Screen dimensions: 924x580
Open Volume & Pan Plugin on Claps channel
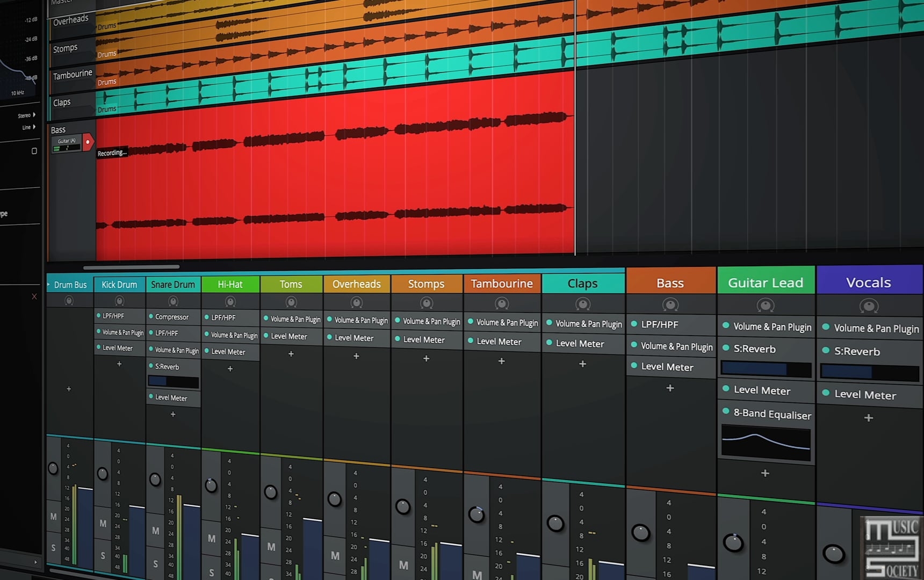point(589,324)
